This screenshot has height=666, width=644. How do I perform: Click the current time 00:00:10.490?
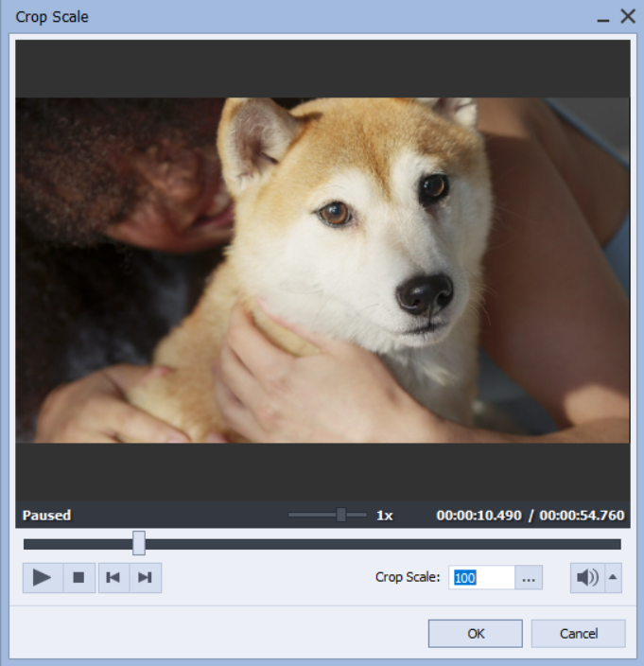(x=479, y=516)
